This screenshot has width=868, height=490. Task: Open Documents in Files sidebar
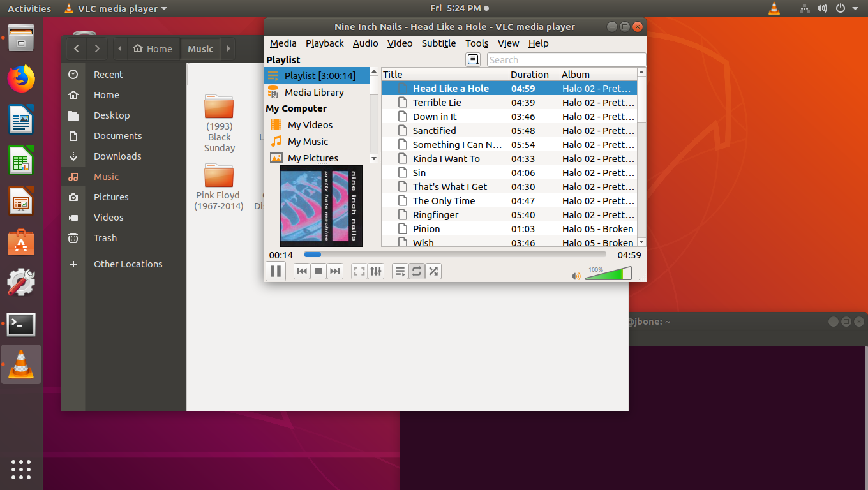coord(123,136)
